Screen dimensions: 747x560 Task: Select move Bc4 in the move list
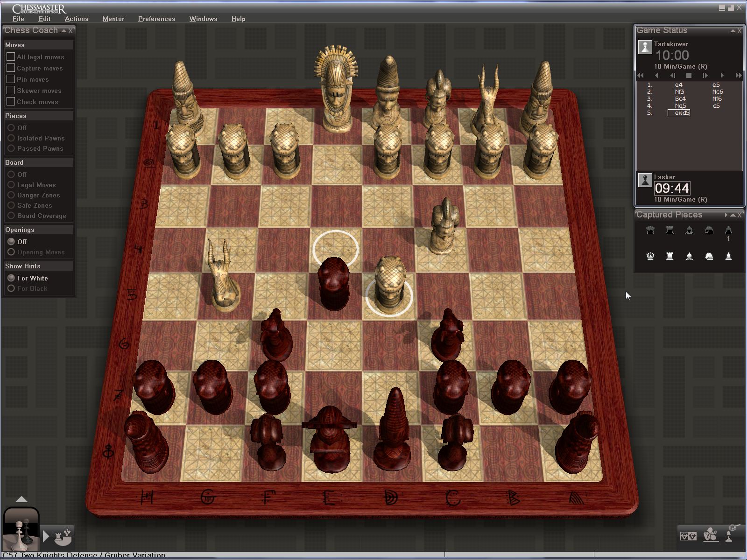[680, 98]
